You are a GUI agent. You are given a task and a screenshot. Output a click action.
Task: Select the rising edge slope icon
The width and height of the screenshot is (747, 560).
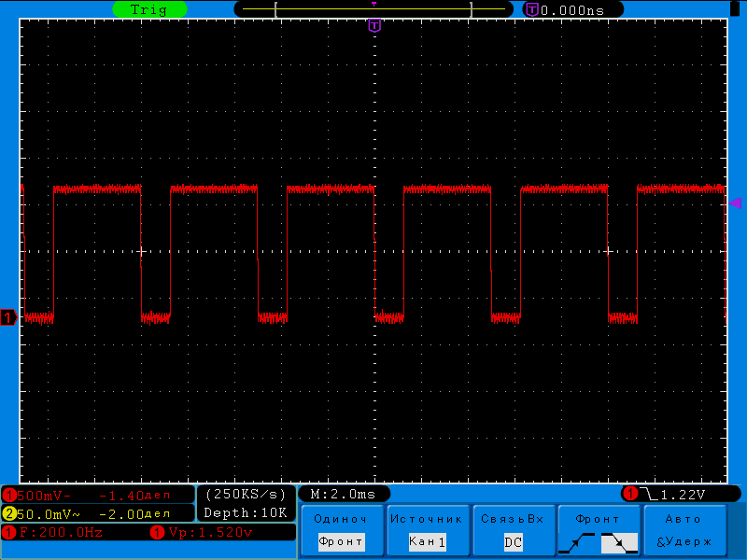coord(578,541)
